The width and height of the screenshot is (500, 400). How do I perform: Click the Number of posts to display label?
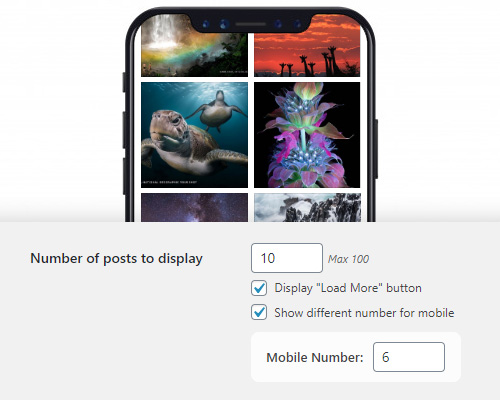pyautogui.click(x=116, y=259)
